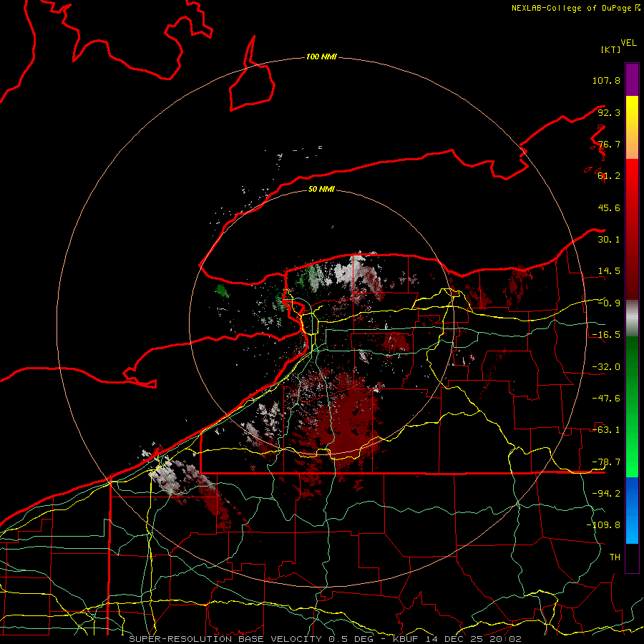Click the -16.5 legend value
644x644 pixels.
[606, 335]
